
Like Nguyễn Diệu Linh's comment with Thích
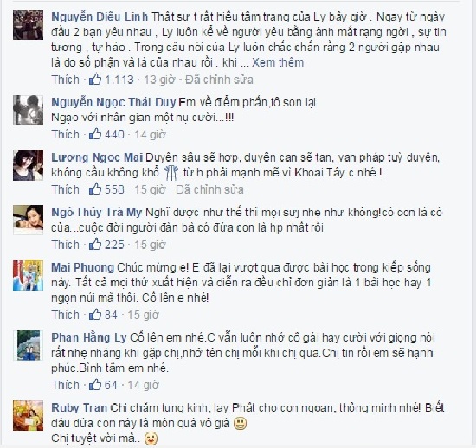coord(65,80)
